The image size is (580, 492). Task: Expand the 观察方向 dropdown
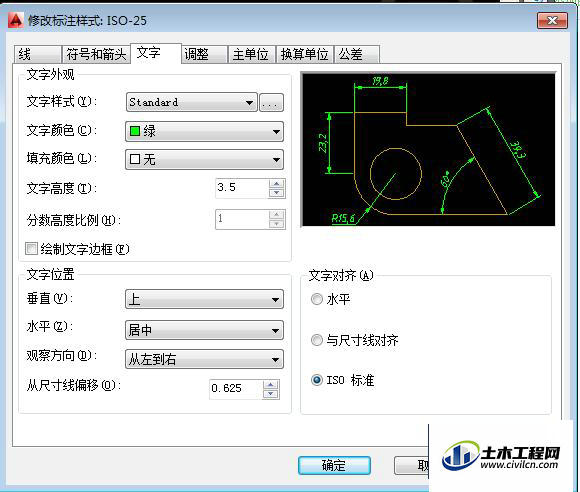(205, 359)
